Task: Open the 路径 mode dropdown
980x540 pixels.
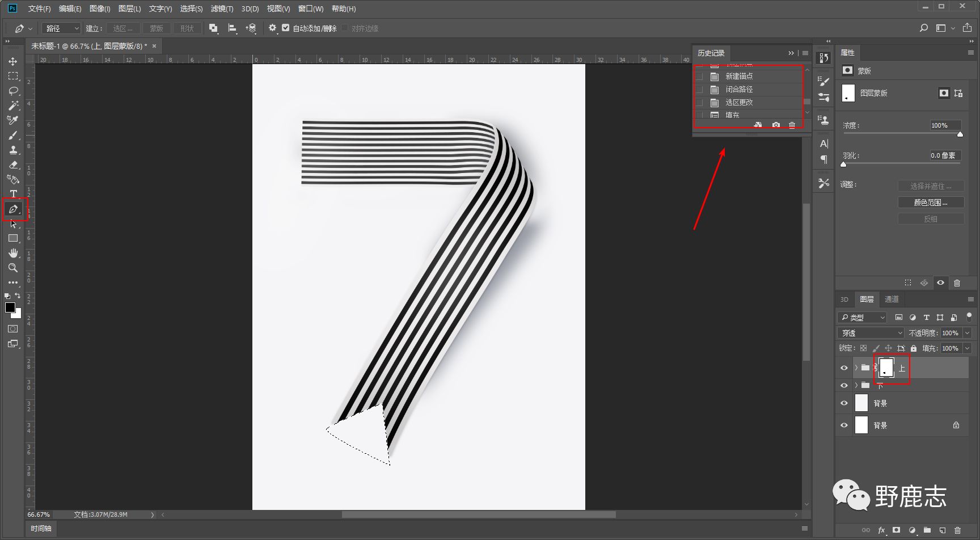Action: click(x=61, y=28)
